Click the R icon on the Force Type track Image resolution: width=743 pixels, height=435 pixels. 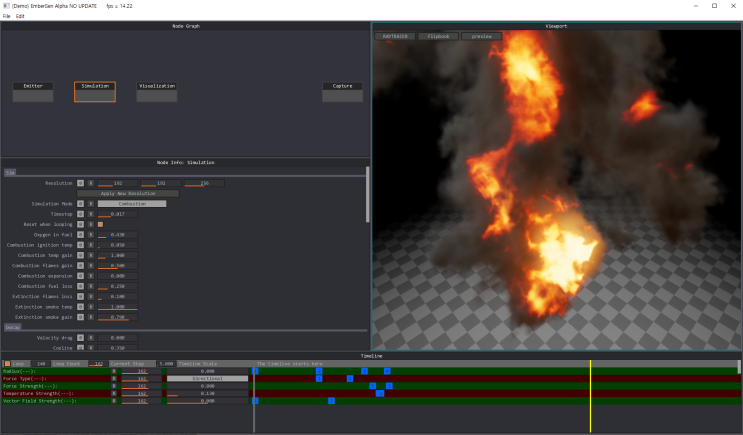tap(114, 379)
